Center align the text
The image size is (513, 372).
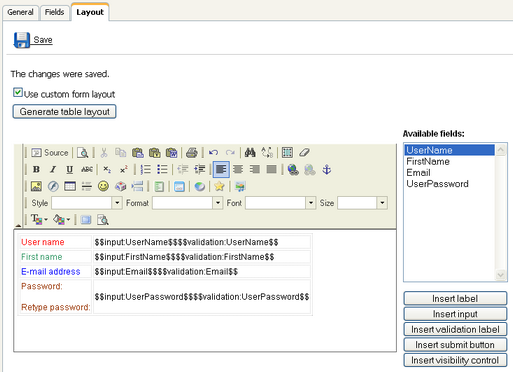tap(238, 169)
